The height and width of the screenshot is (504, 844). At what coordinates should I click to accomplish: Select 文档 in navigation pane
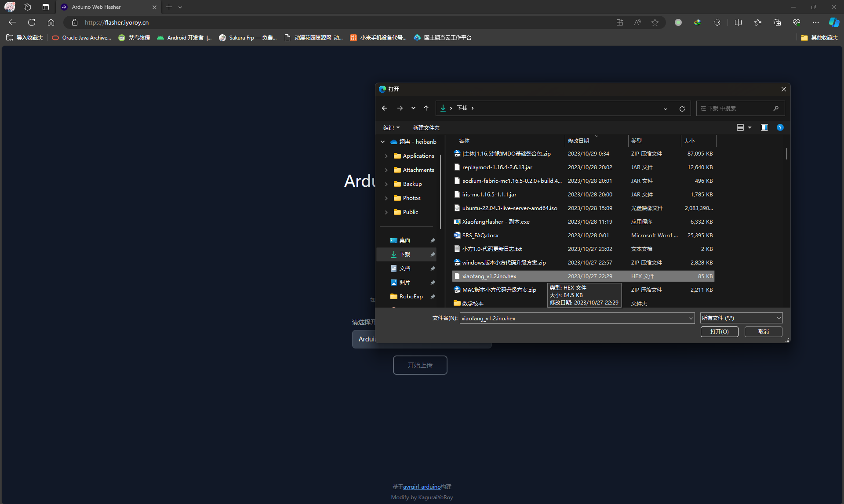pos(407,268)
